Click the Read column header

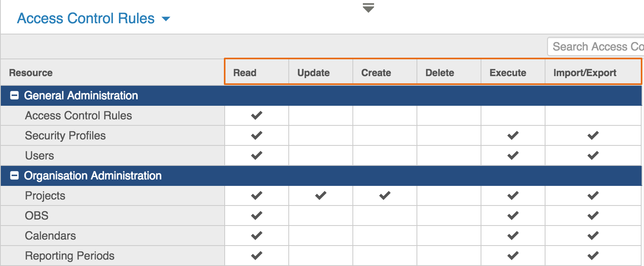coord(245,73)
